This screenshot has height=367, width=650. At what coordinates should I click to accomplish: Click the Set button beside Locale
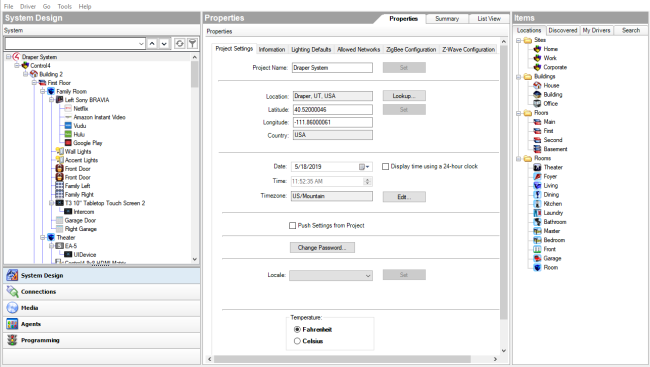click(404, 275)
